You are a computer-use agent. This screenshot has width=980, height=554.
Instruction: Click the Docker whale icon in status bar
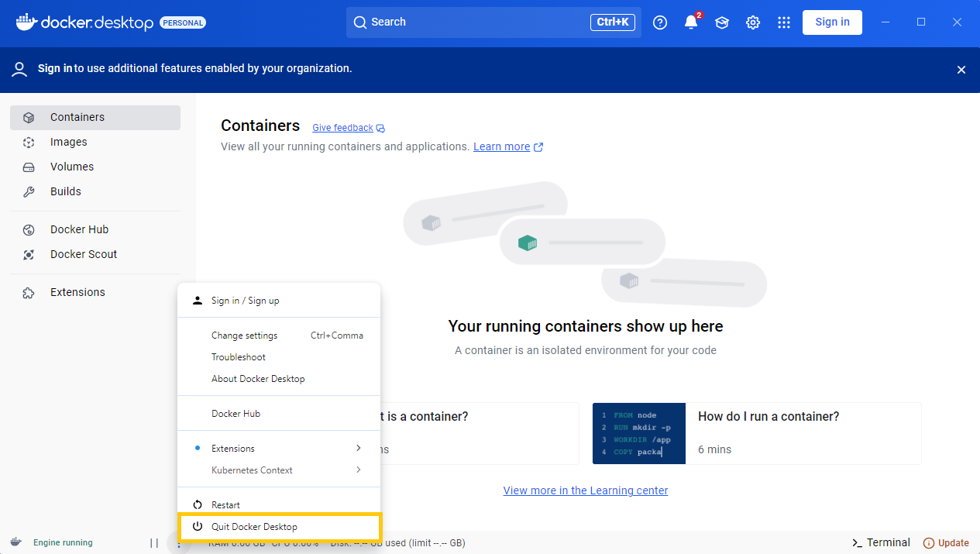[15, 542]
